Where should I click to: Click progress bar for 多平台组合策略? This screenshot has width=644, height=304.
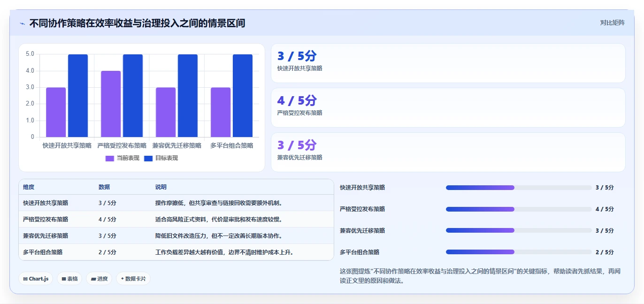[x=519, y=252]
